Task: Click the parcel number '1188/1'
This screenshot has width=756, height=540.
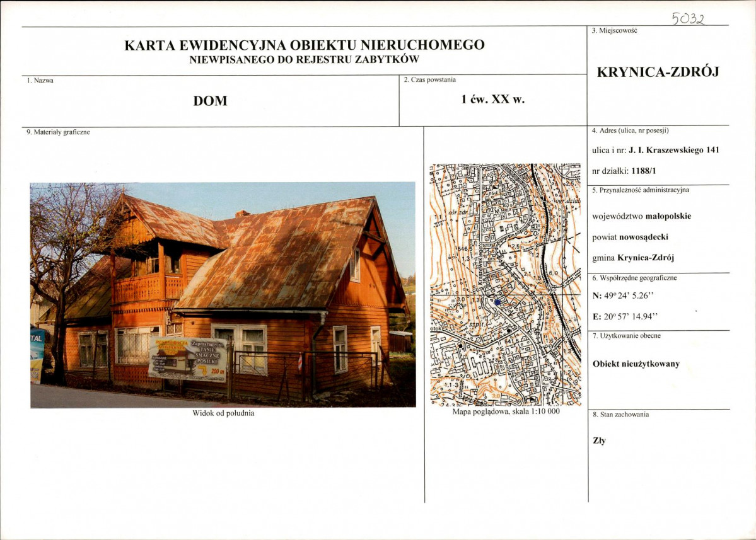Action: point(644,171)
